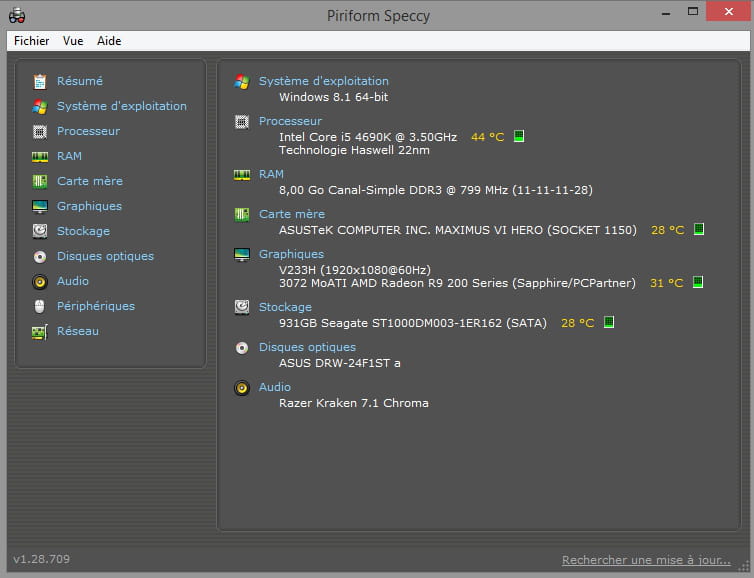The width and height of the screenshot is (754, 578).
Task: Open the Fichier menu
Action: (32, 41)
